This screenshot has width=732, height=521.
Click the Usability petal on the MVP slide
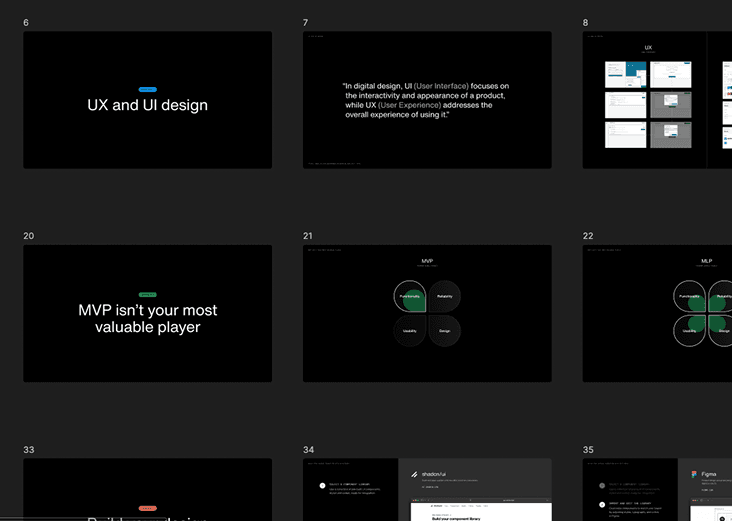[x=410, y=331]
